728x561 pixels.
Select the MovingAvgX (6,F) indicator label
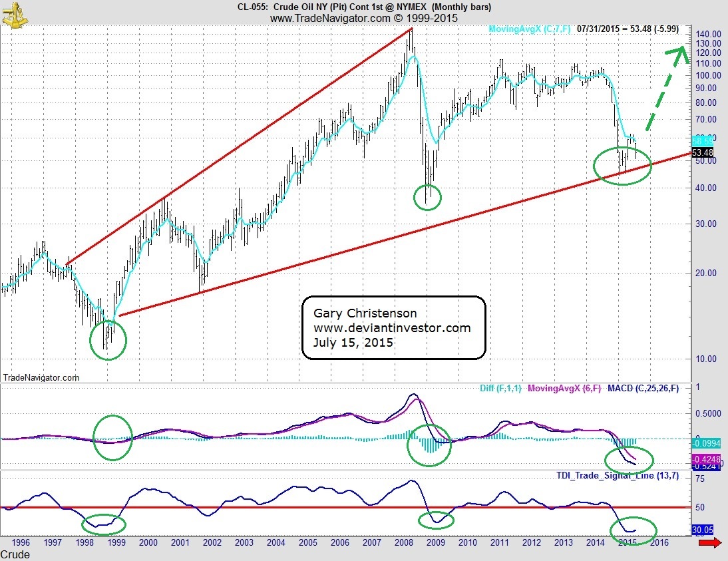tap(564, 388)
